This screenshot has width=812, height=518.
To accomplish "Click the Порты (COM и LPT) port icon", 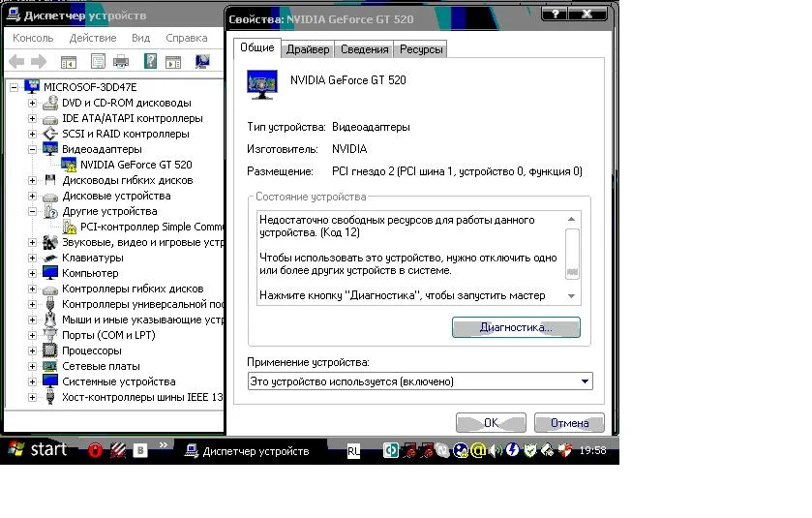I will coord(50,335).
